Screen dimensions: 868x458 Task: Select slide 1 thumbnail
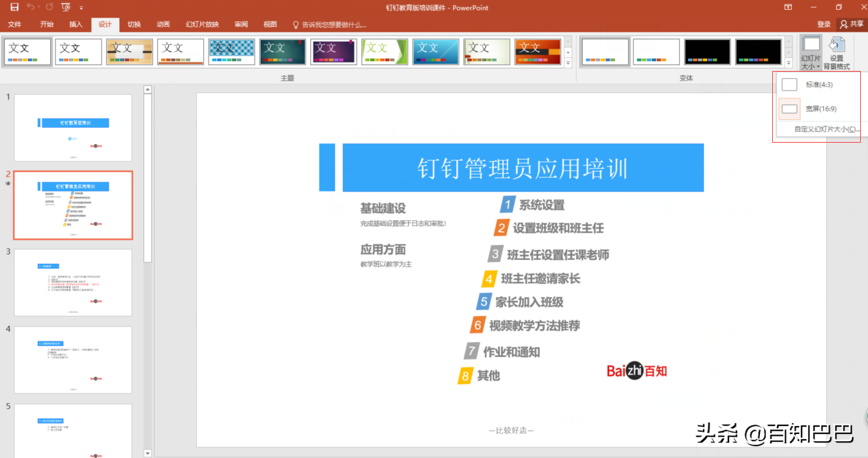coord(73,128)
